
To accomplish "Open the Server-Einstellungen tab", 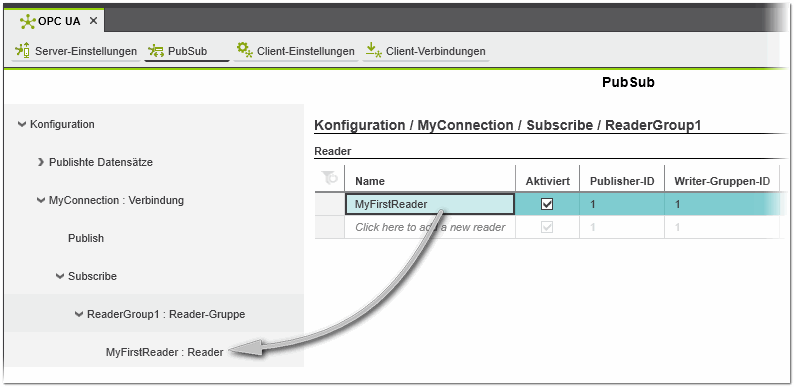I will [76, 51].
